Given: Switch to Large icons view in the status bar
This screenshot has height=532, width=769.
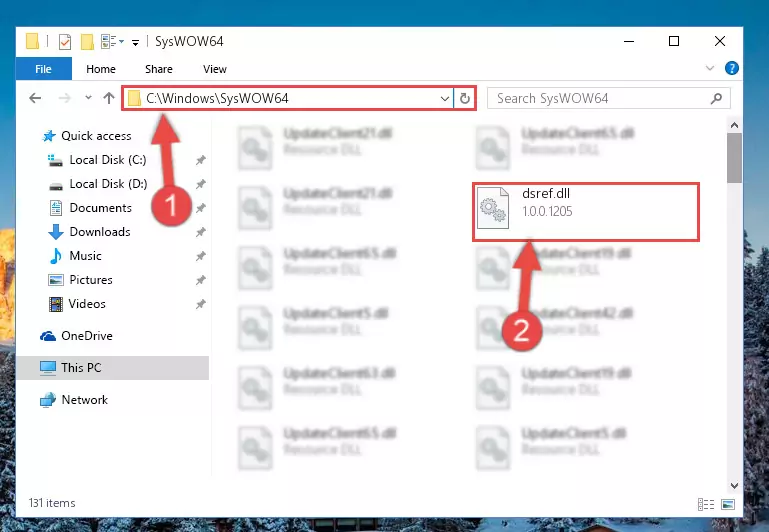Looking at the screenshot, I should click(x=728, y=504).
